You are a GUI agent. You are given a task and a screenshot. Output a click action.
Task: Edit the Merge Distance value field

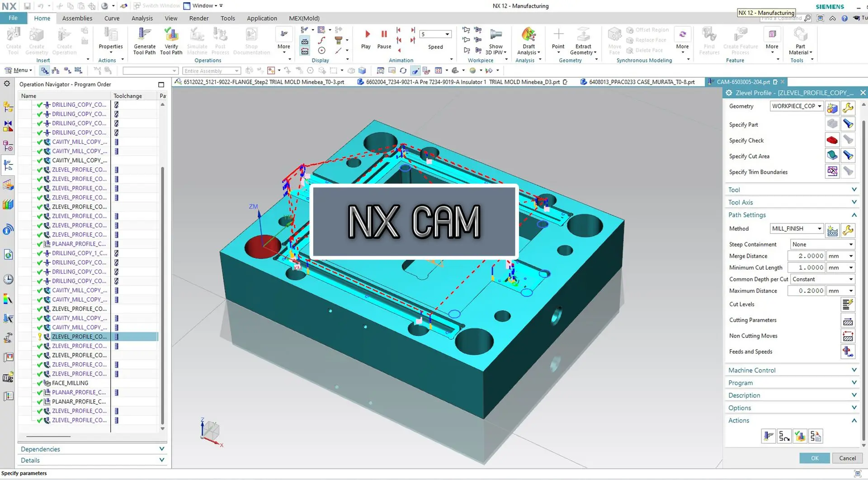pyautogui.click(x=807, y=256)
